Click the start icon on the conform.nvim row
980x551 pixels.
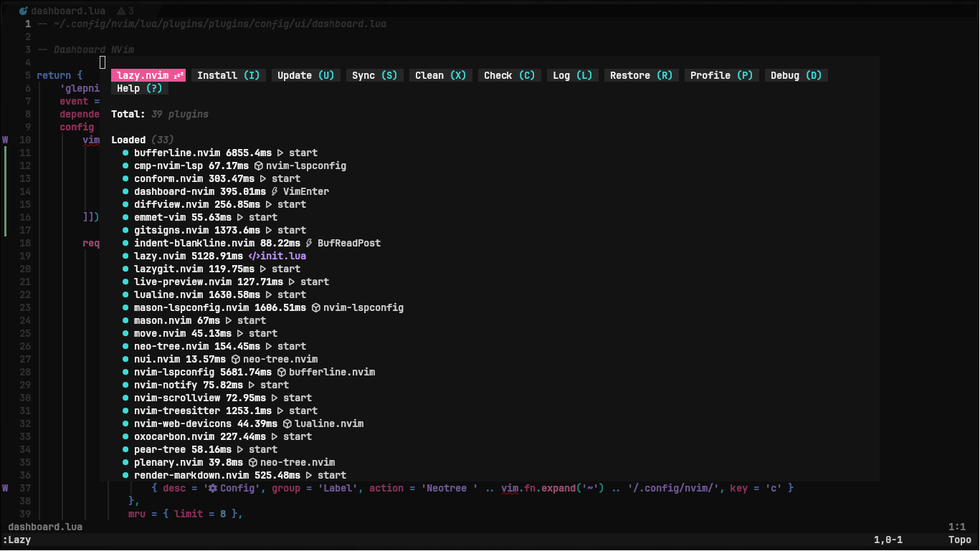(x=263, y=178)
